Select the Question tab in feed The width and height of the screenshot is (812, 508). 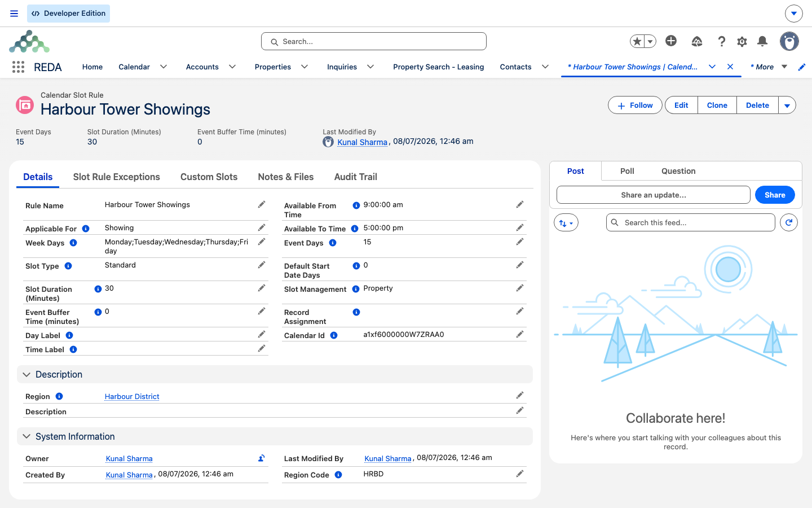678,171
